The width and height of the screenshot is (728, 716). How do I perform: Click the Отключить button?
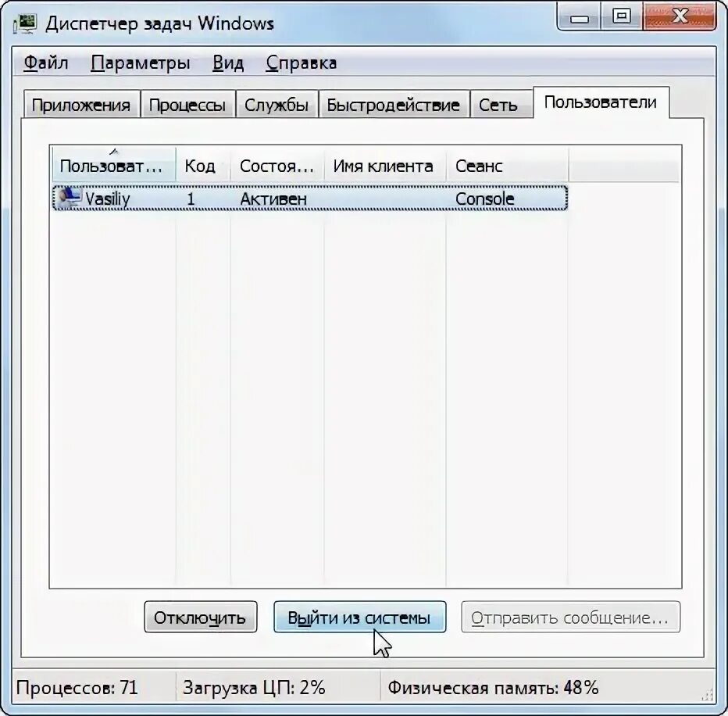click(201, 617)
